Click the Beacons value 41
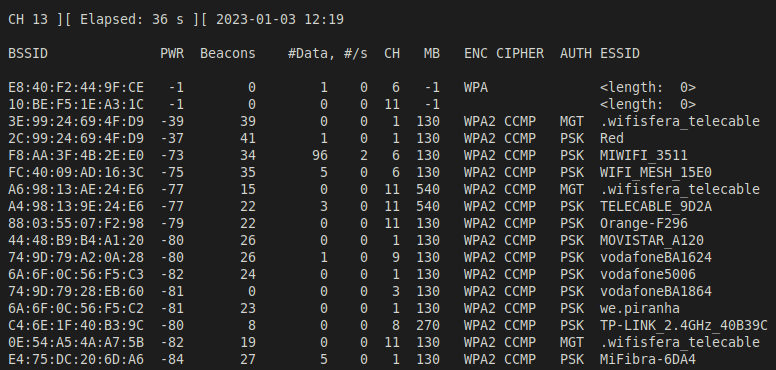776x370 pixels. pyautogui.click(x=247, y=139)
